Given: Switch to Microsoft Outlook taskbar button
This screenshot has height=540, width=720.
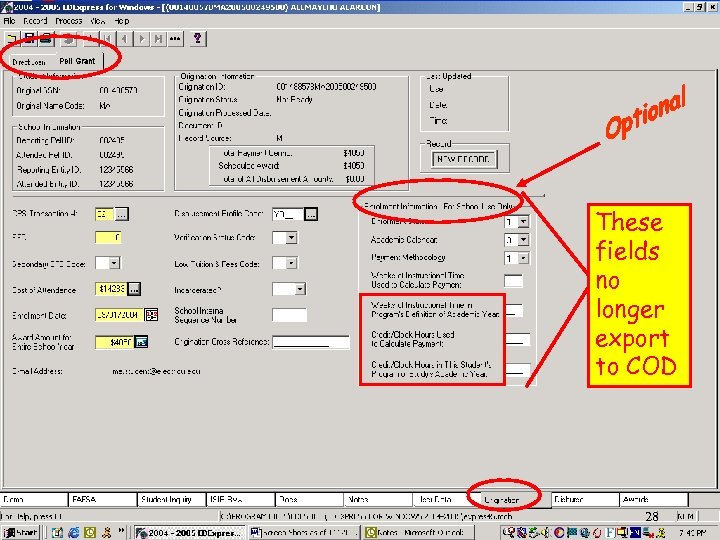Looking at the screenshot, I should [x=419, y=532].
